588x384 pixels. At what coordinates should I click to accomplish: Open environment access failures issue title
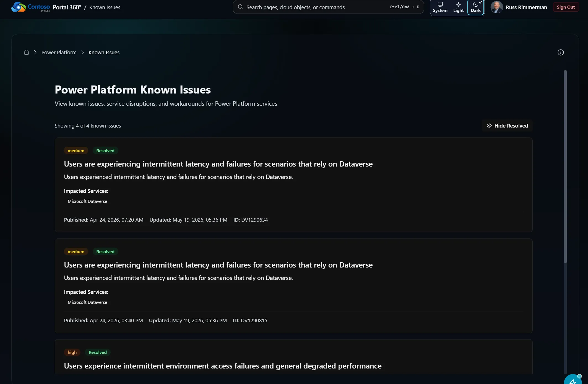(x=223, y=366)
